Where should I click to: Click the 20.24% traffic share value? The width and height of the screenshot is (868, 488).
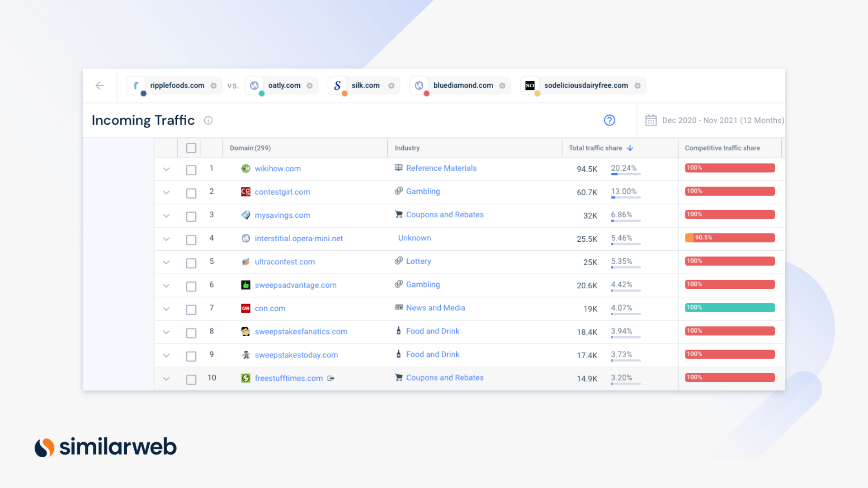(x=623, y=168)
